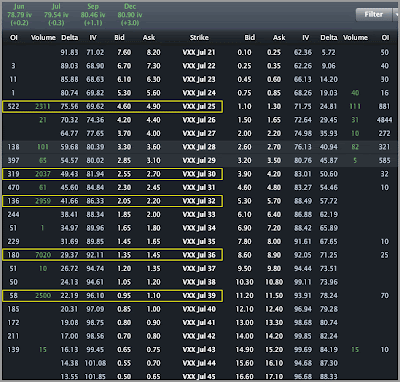Click call ask 1.10 for VXX Jul 39
This screenshot has height=382, width=400.
click(x=153, y=295)
